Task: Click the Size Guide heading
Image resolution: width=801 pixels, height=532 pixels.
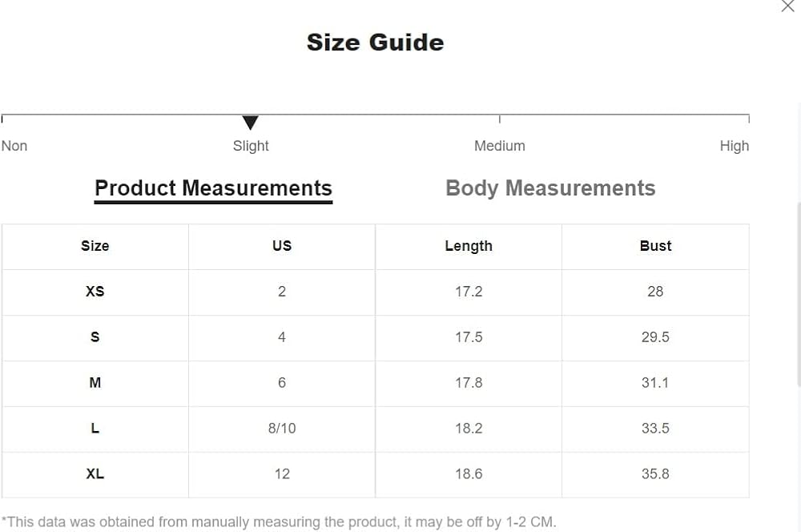Action: tap(375, 42)
